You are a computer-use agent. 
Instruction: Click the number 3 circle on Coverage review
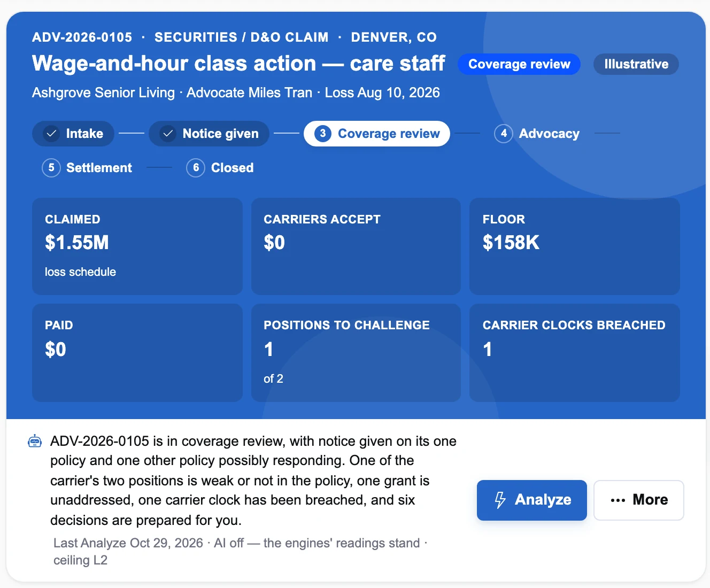(323, 134)
